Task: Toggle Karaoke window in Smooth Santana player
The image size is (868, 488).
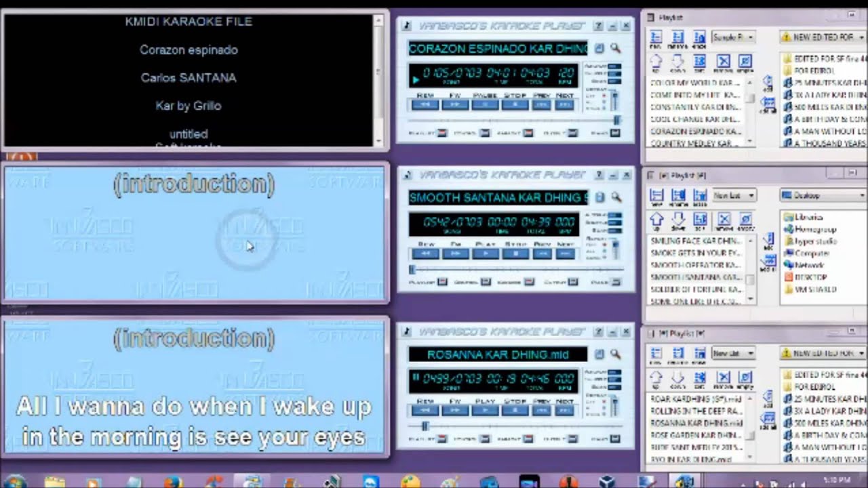Action: click(x=528, y=282)
